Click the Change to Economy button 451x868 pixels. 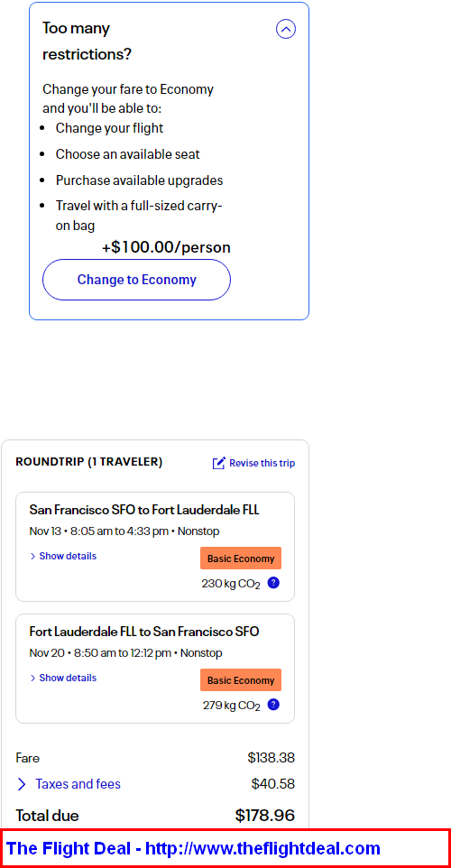pyautogui.click(x=136, y=280)
